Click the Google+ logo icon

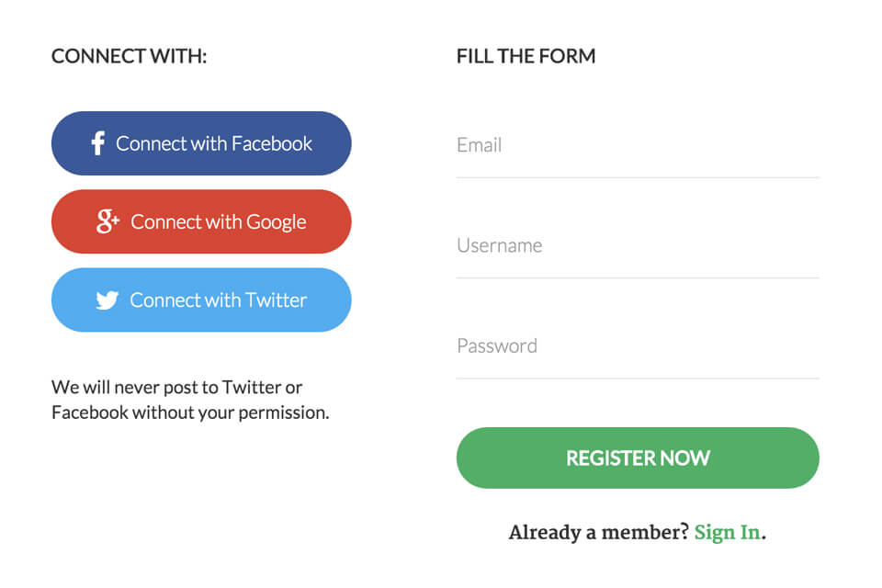[x=108, y=221]
